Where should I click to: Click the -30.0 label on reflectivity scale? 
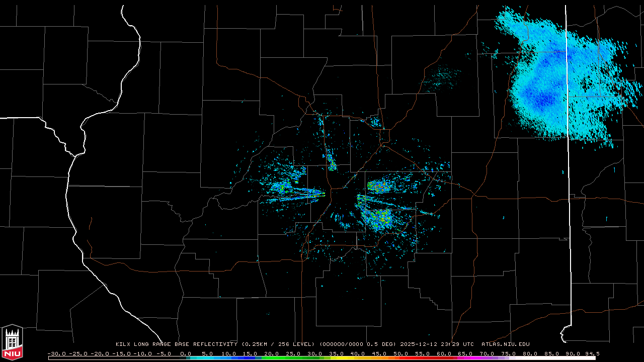tap(56, 353)
